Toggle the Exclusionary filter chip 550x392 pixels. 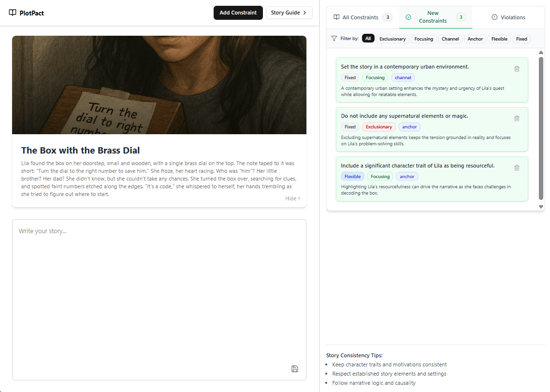click(x=392, y=39)
